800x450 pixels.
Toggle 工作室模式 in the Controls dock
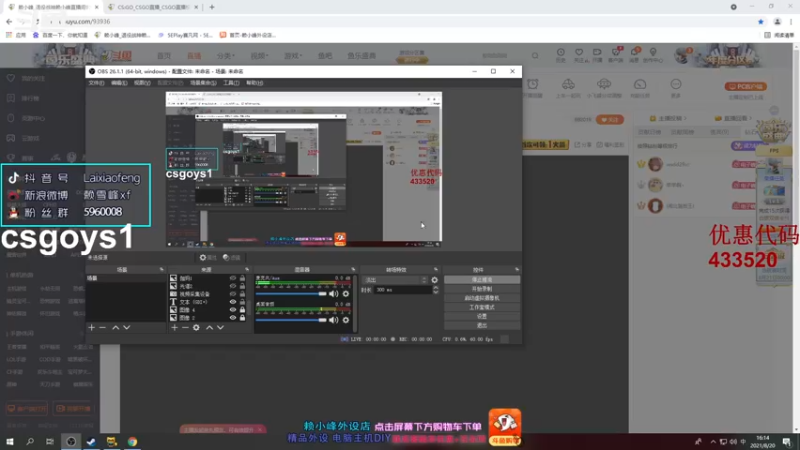pos(482,308)
